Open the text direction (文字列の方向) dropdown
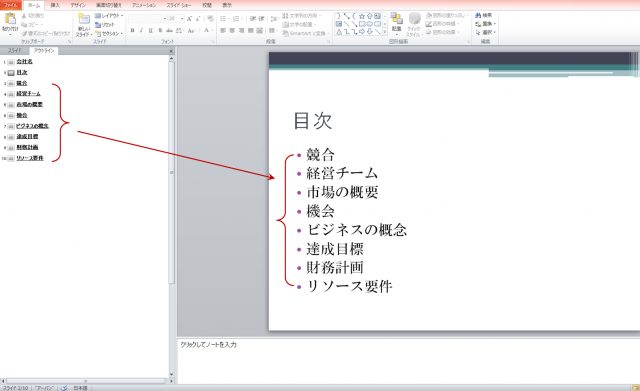This screenshot has width=640, height=391. point(302,16)
